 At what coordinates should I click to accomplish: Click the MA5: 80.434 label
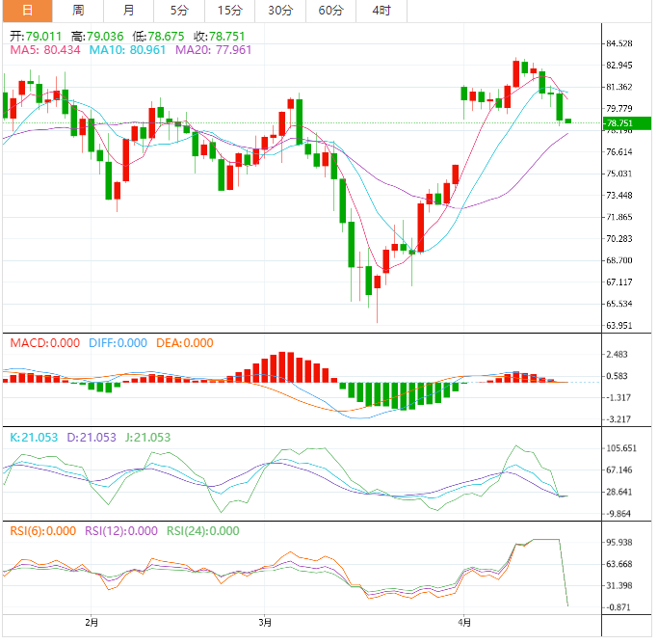pos(45,50)
